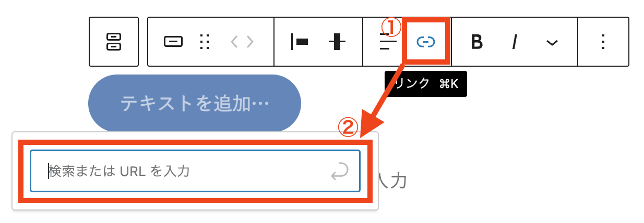Image resolution: width=644 pixels, height=223 pixels.
Task: Open the justify items alignment control
Action: pos(300,42)
